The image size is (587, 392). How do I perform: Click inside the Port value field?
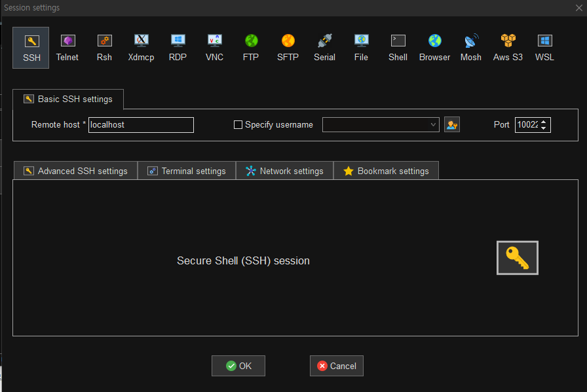(527, 125)
